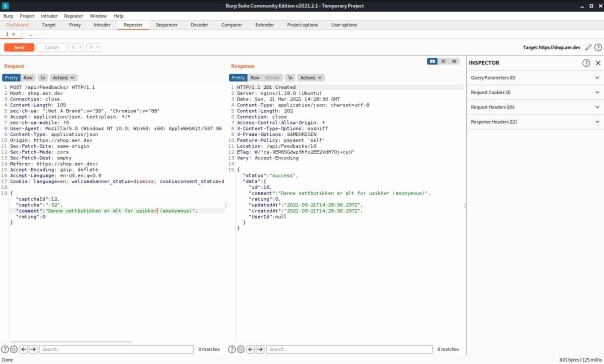Expand Response Headers section
The height and width of the screenshot is (364, 604).
click(x=535, y=122)
